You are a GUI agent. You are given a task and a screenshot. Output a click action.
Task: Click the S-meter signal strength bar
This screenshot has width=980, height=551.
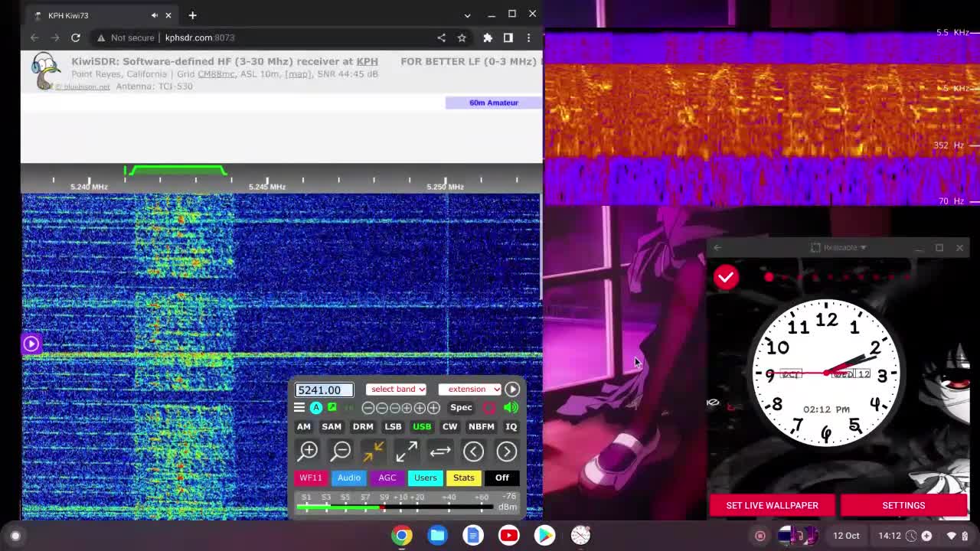pyautogui.click(x=395, y=507)
